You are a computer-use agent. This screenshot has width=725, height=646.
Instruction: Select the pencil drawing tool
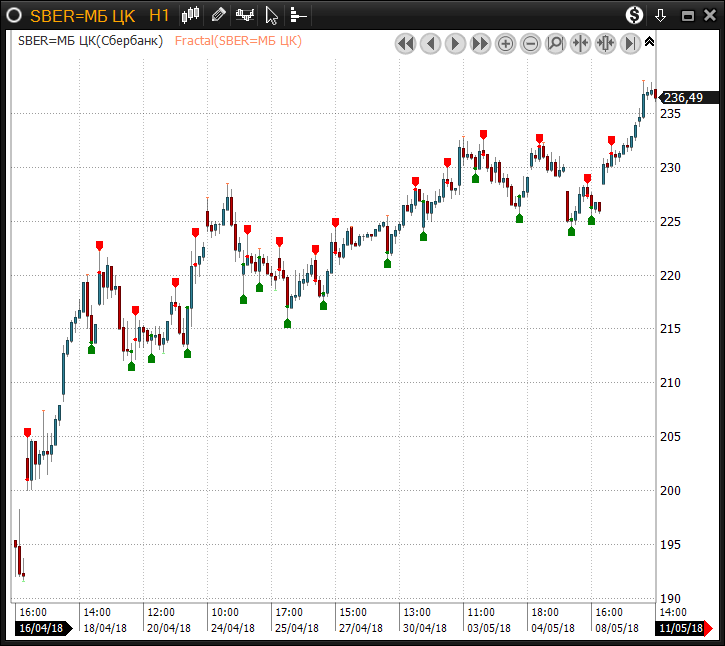pos(219,15)
